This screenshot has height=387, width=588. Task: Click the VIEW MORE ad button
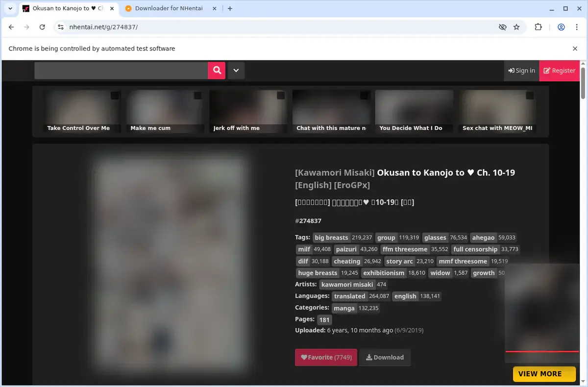[544, 374]
